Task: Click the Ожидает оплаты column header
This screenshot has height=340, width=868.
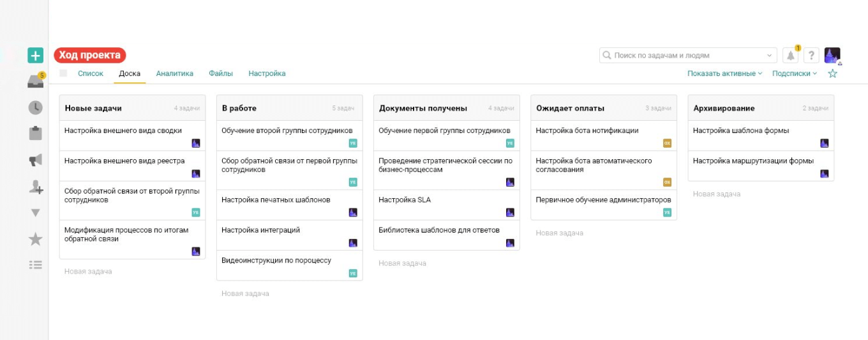Action: (604, 108)
